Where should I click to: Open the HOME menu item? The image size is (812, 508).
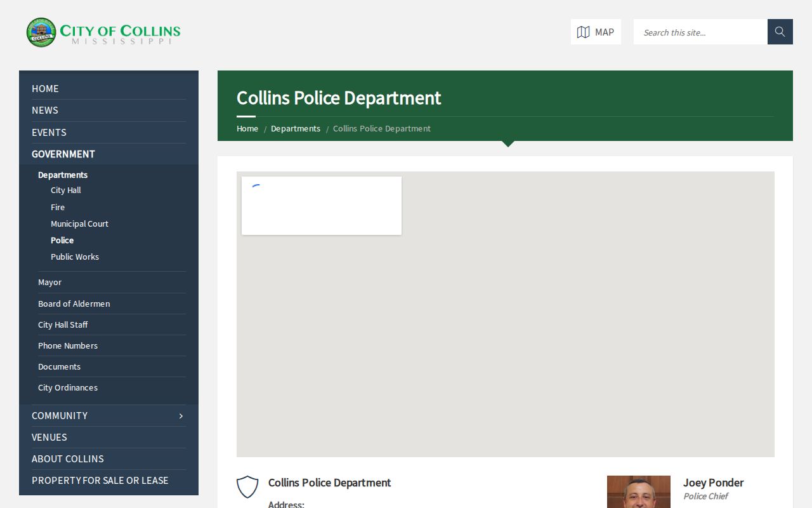tap(45, 89)
